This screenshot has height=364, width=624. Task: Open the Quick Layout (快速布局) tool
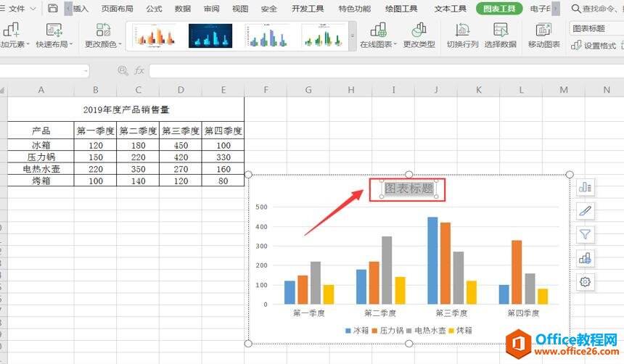(x=54, y=35)
